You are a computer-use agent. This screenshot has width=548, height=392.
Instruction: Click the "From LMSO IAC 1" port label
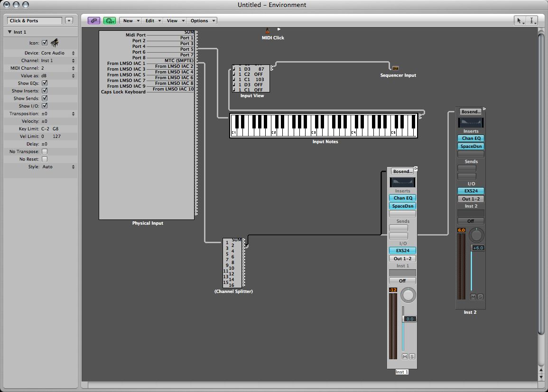126,63
